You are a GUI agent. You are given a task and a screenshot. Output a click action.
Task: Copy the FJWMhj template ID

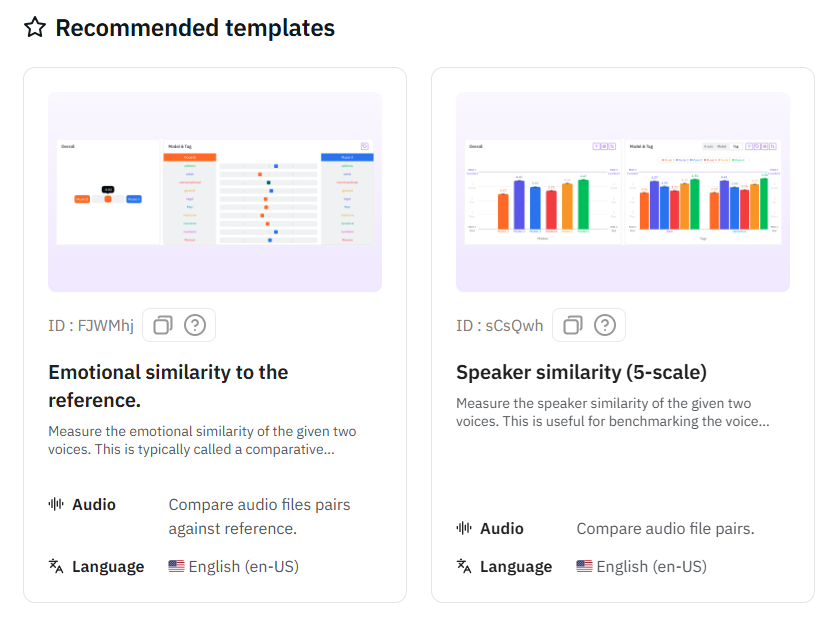(163, 325)
